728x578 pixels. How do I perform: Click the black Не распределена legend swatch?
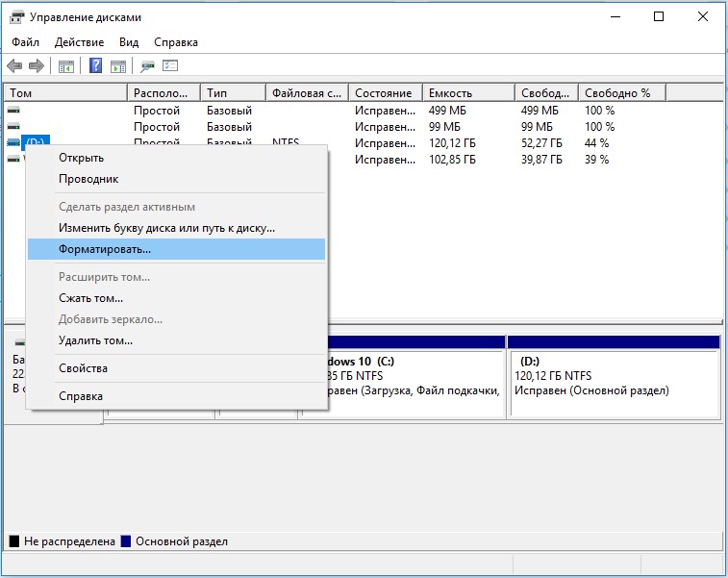click(14, 541)
